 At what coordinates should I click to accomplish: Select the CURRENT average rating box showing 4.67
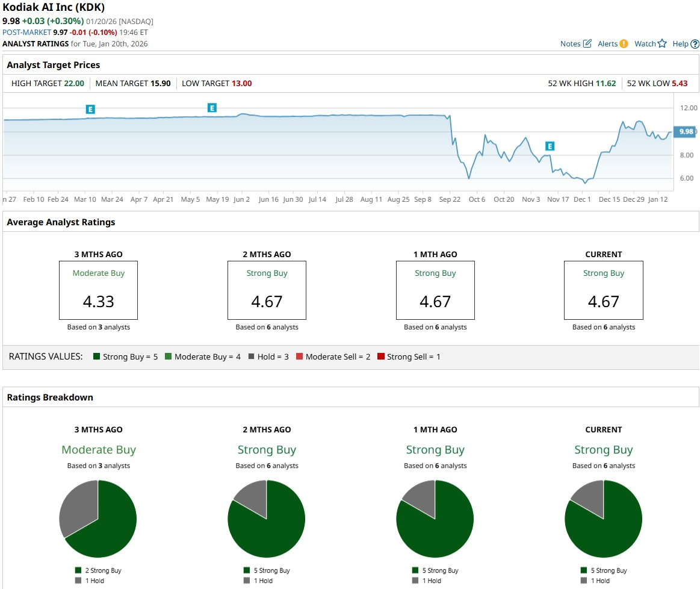pyautogui.click(x=603, y=290)
